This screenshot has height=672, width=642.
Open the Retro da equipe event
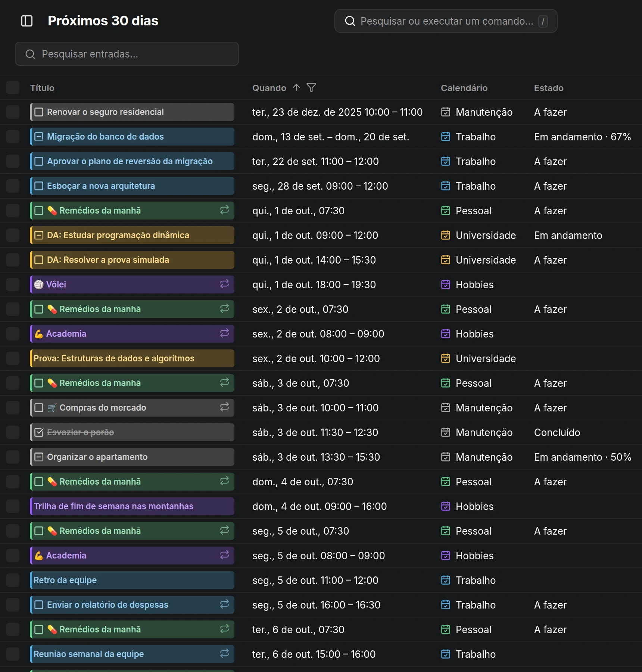tap(132, 580)
